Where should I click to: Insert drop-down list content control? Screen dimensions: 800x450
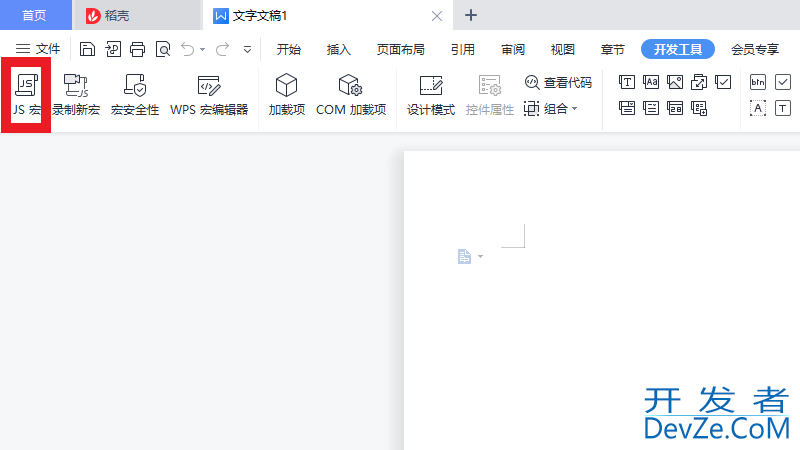pos(651,108)
